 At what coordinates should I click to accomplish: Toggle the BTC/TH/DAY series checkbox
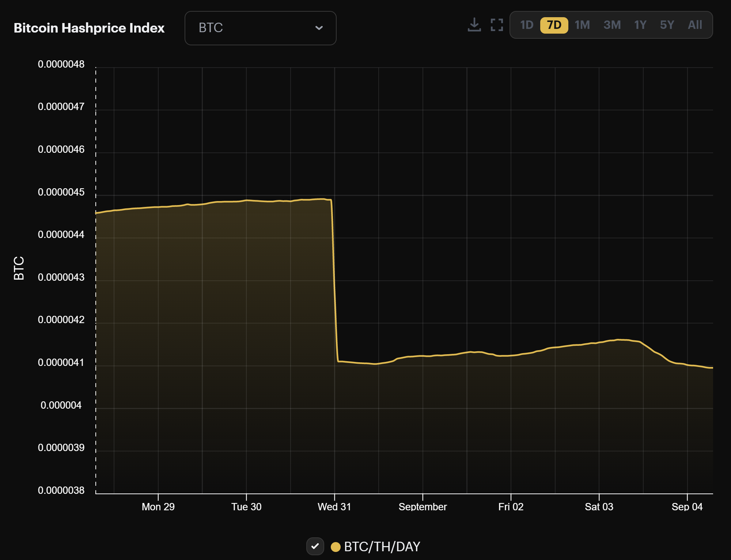315,546
